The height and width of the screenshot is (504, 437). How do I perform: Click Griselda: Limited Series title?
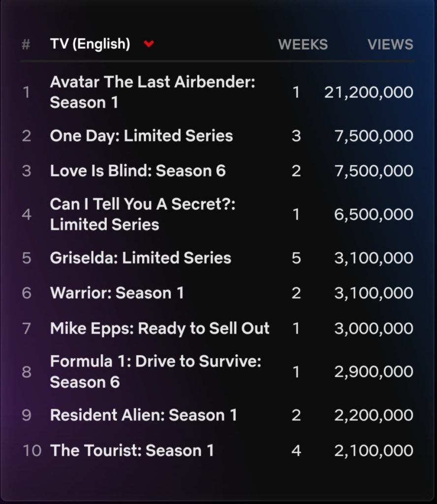pyautogui.click(x=140, y=258)
